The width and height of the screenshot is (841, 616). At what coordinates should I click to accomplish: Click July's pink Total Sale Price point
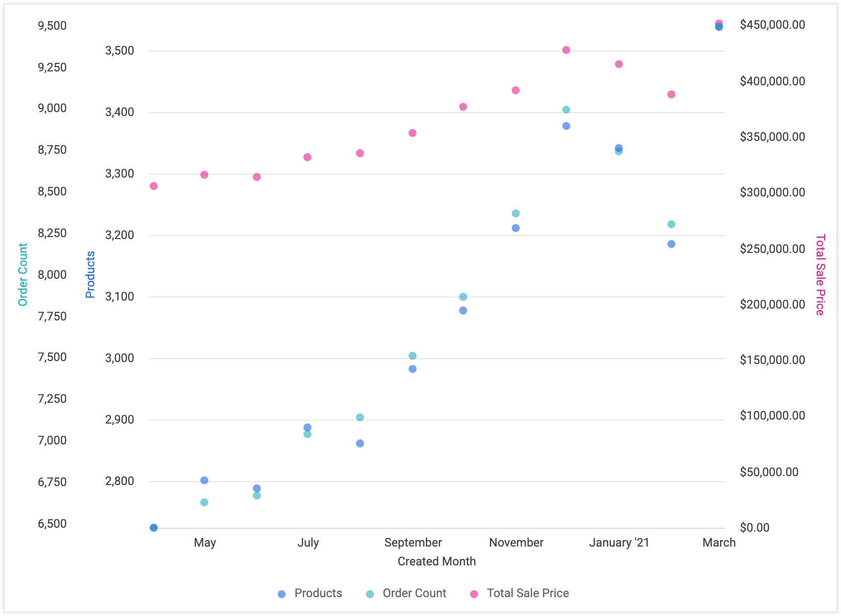[x=307, y=157]
